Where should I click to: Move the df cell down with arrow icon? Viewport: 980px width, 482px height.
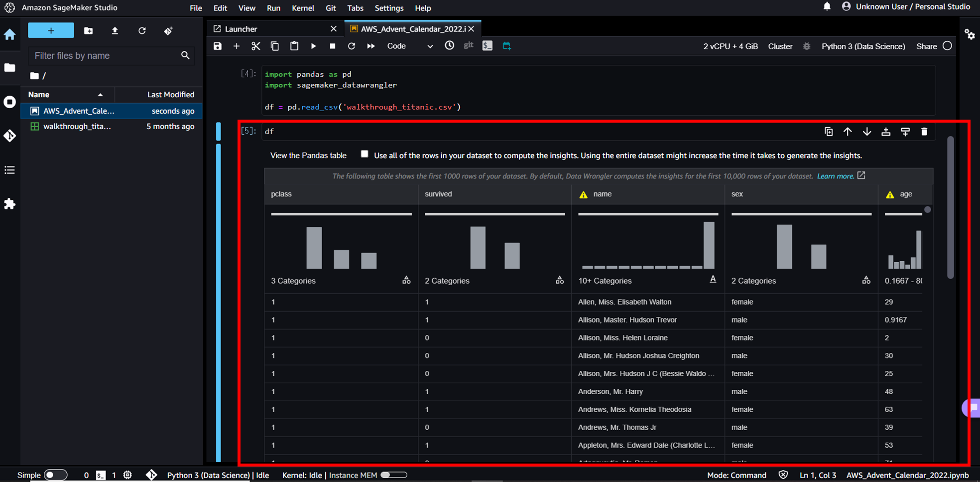coord(867,132)
